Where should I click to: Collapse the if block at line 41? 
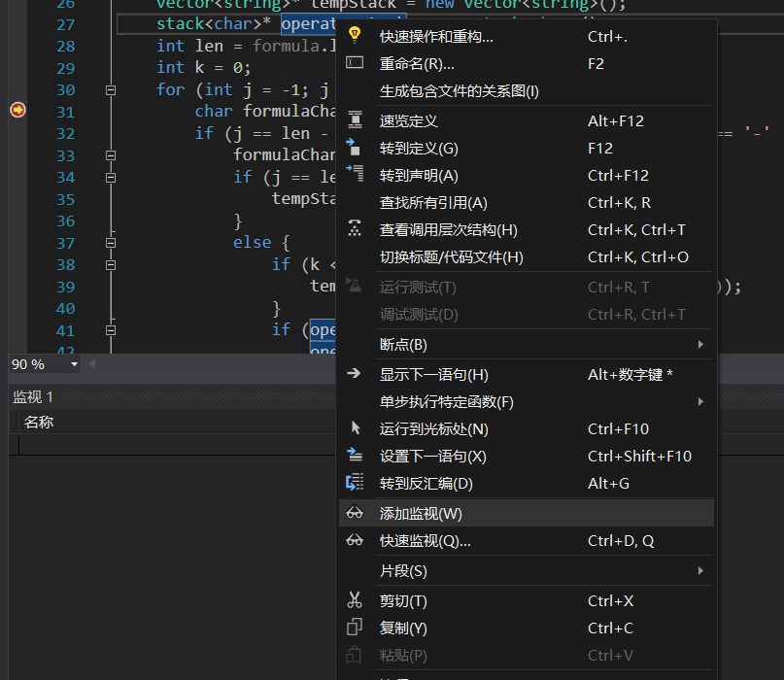pyautogui.click(x=111, y=330)
